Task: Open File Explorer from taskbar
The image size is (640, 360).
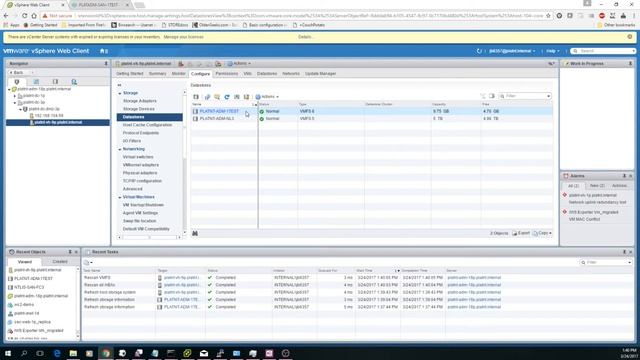Action: coord(73,353)
